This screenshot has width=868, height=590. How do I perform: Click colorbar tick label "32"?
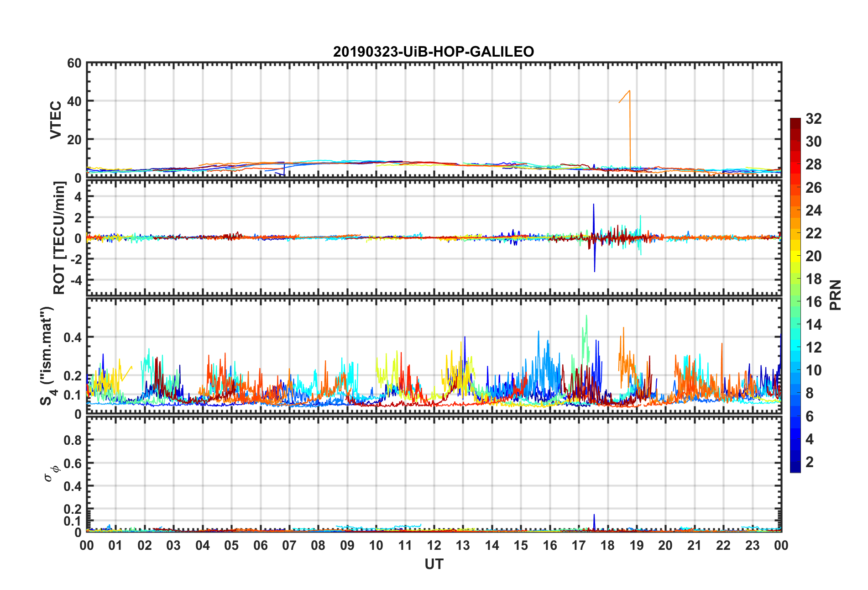pyautogui.click(x=814, y=119)
